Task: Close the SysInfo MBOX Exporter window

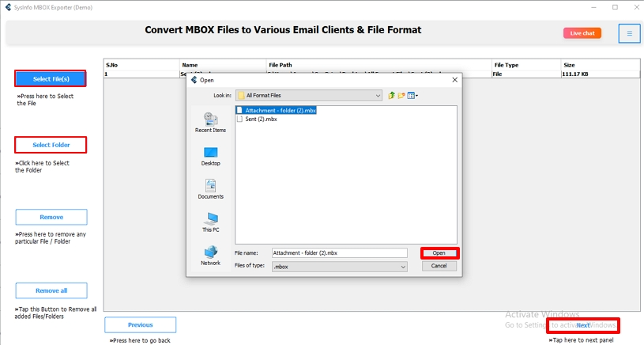Action: [636, 7]
